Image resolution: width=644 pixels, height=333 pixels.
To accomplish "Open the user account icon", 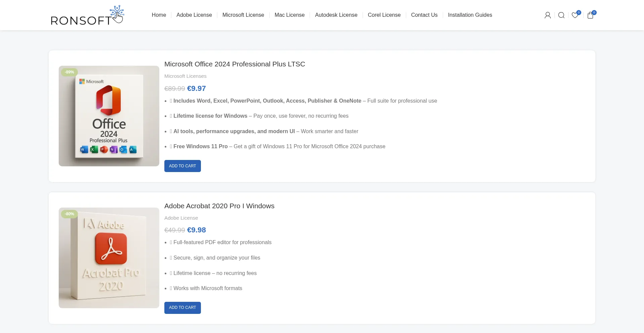I will [547, 15].
